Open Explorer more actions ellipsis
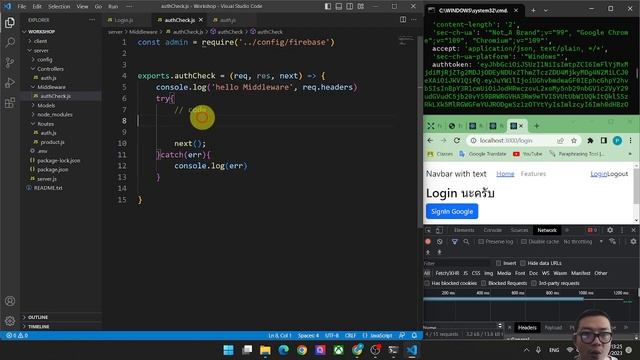Screen dimensions: 640x360 coord(92,20)
